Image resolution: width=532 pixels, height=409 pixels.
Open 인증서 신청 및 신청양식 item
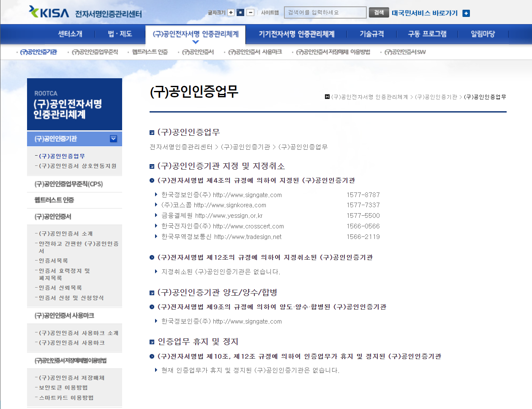click(x=71, y=298)
